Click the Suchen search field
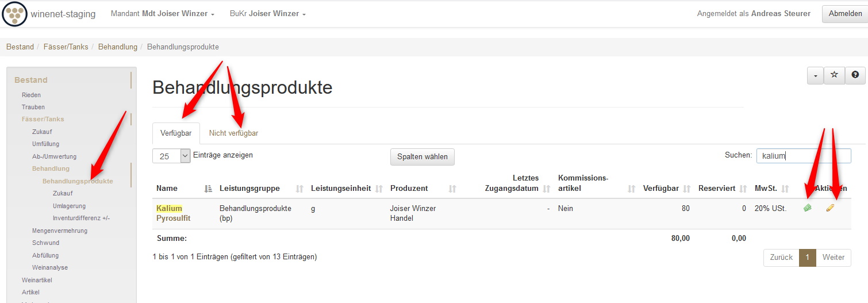Screen dimensions: 868x303 coord(803,156)
